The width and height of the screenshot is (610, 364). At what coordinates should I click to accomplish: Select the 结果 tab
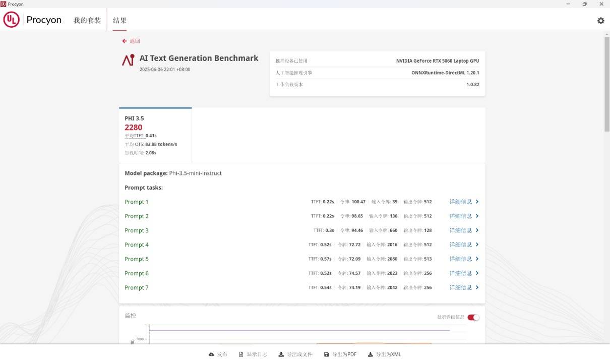119,21
